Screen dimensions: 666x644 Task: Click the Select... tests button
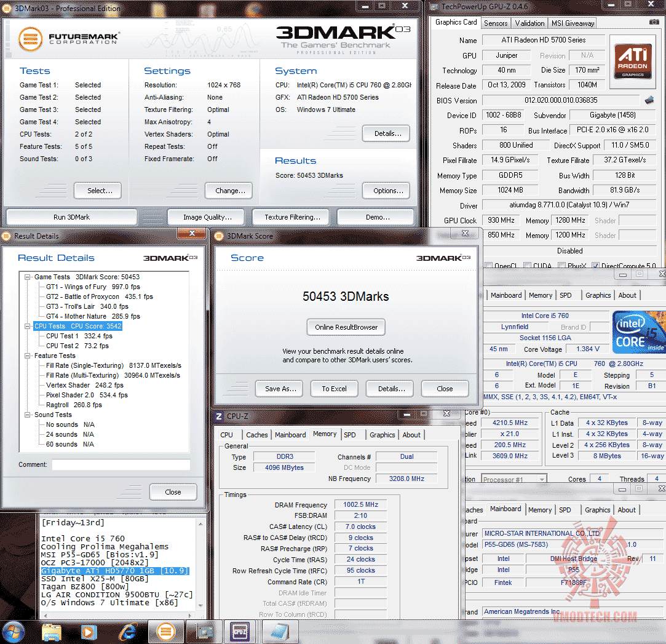[98, 191]
